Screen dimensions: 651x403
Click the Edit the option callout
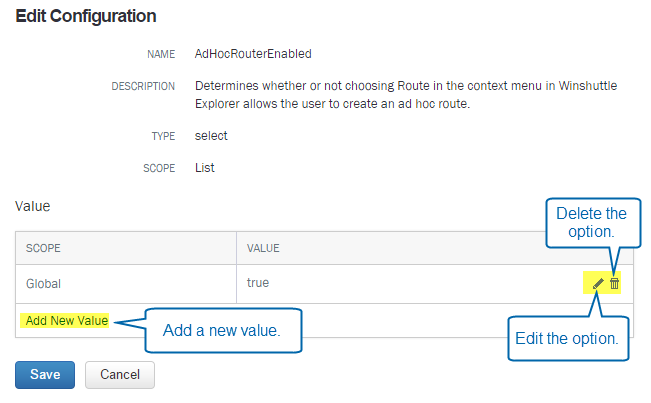point(568,338)
